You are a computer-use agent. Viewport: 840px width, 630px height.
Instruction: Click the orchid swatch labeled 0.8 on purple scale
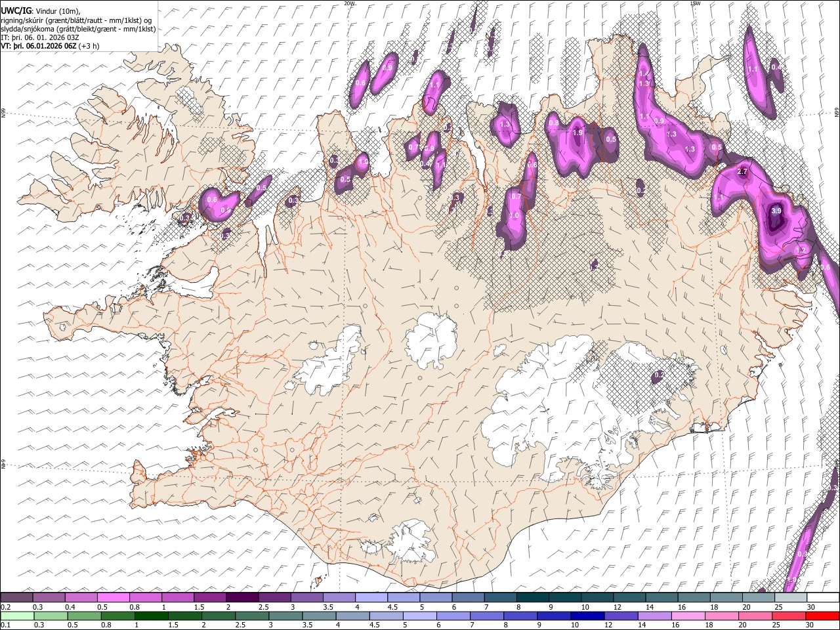click(146, 597)
